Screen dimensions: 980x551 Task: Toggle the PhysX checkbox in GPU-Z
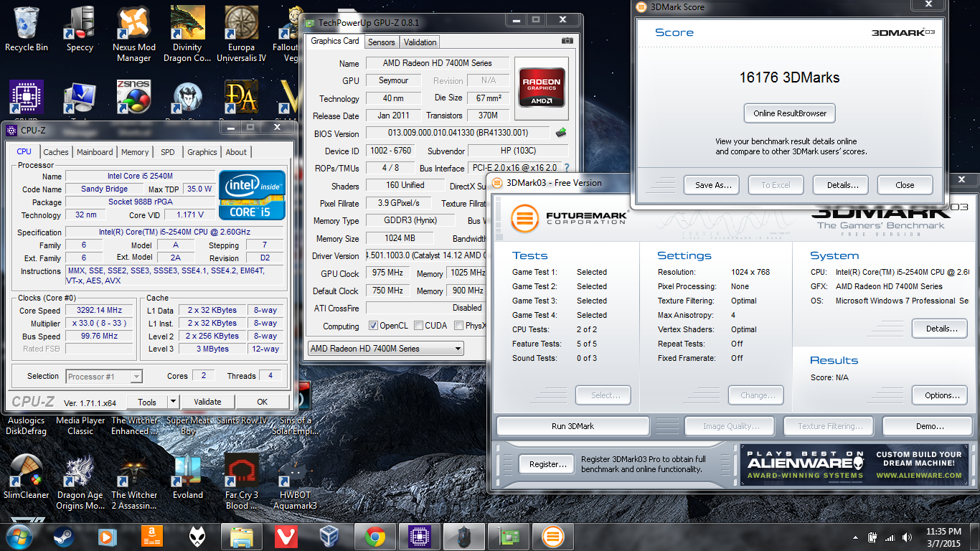(x=459, y=326)
